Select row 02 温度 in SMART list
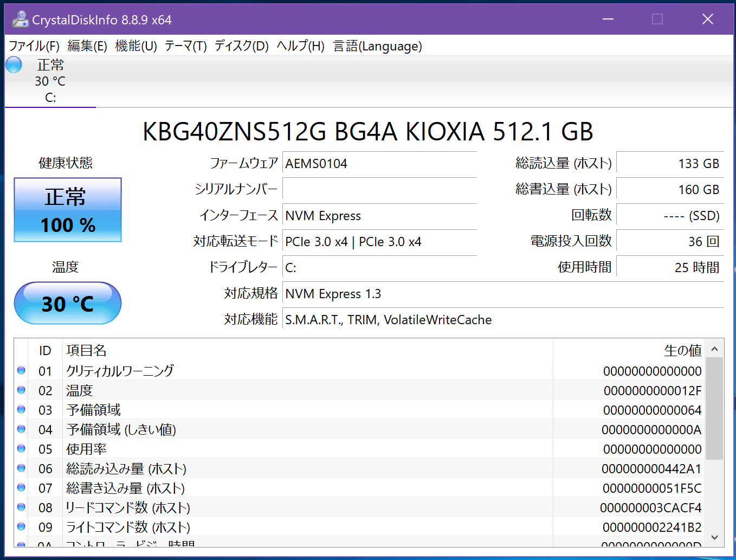The image size is (736, 560). [359, 390]
